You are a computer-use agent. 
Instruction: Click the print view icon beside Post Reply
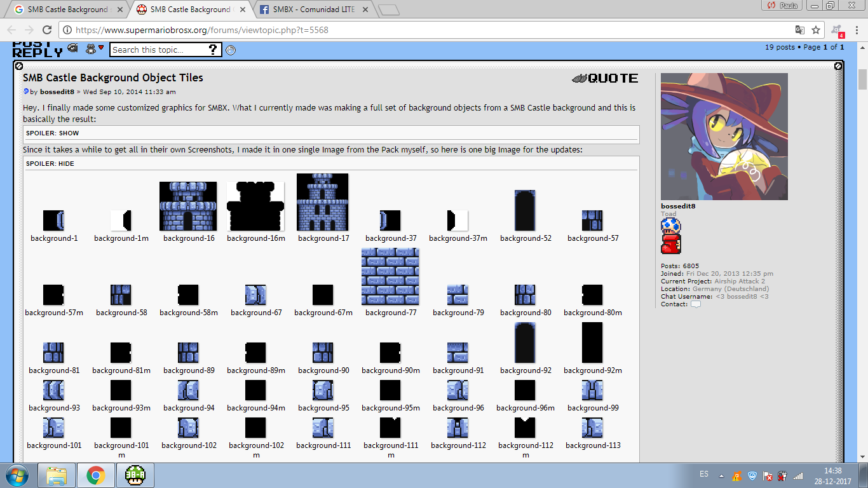click(73, 48)
